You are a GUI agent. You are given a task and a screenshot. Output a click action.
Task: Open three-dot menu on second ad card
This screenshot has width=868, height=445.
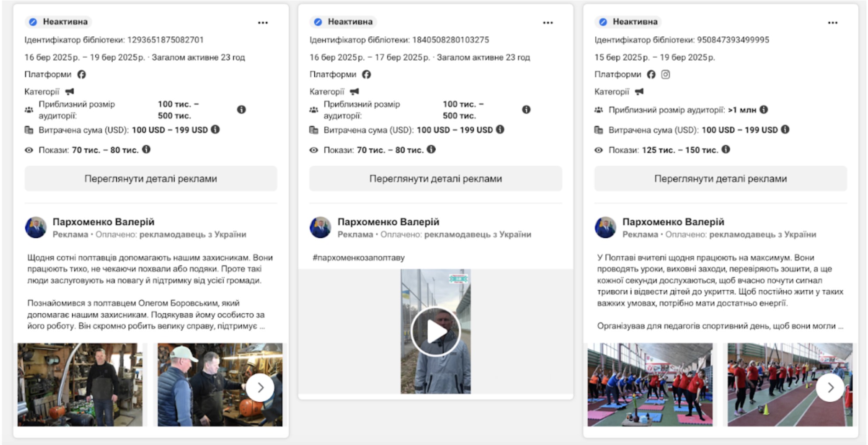coord(548,23)
